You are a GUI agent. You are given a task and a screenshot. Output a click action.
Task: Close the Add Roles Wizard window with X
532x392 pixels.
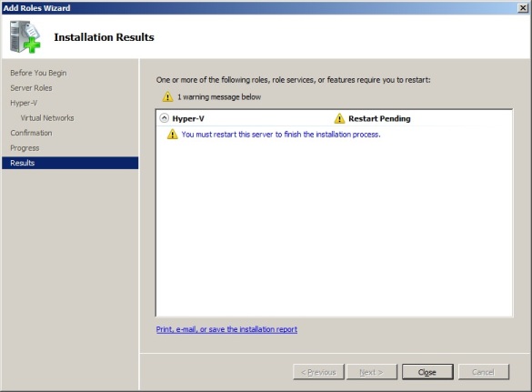[523, 8]
